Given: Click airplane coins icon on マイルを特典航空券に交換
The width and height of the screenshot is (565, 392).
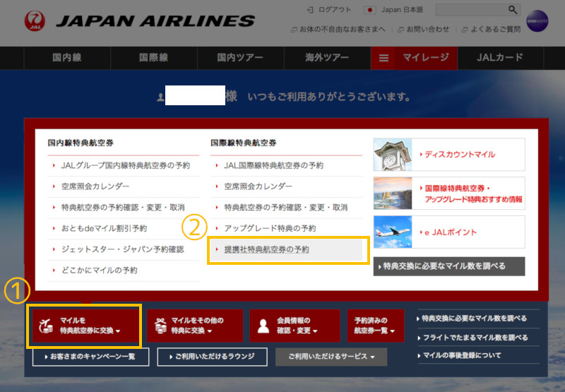Looking at the screenshot, I should click(46, 326).
